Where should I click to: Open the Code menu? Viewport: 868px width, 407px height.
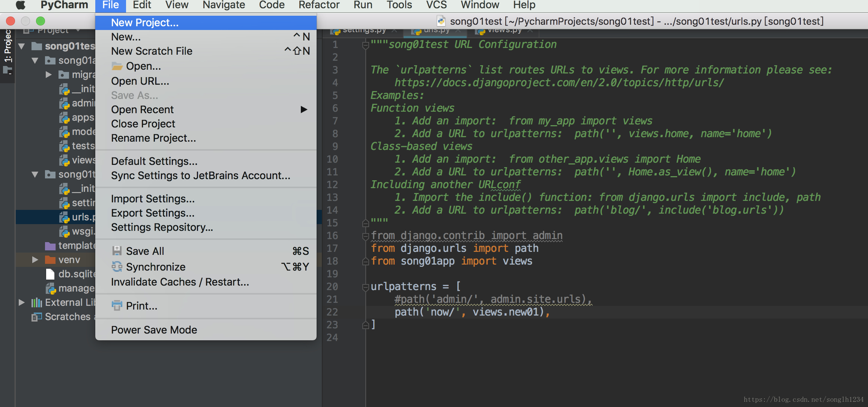(272, 5)
